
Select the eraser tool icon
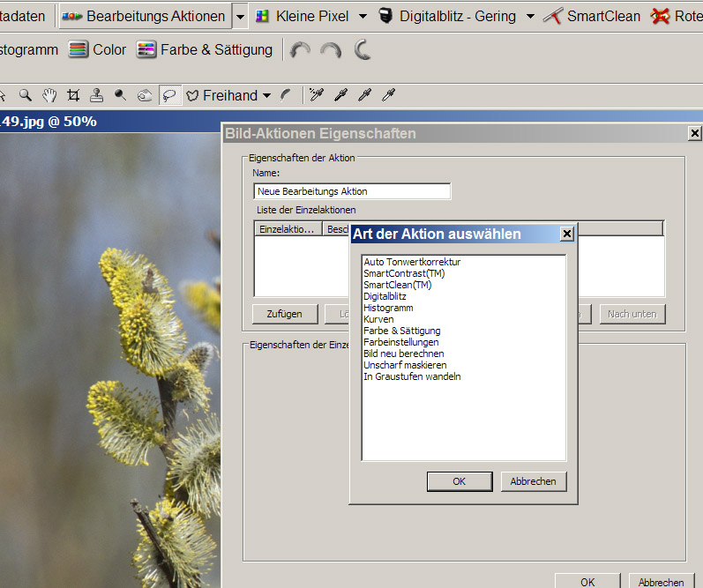pos(145,95)
